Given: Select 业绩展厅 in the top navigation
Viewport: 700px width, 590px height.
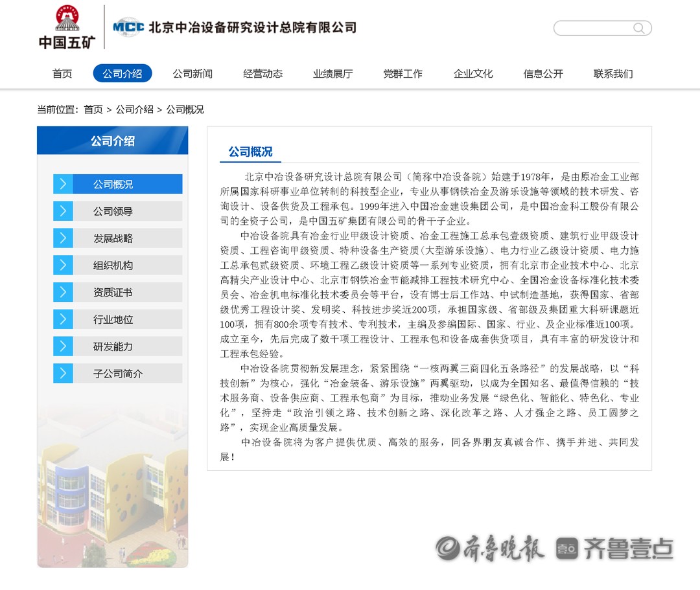Looking at the screenshot, I should [332, 74].
